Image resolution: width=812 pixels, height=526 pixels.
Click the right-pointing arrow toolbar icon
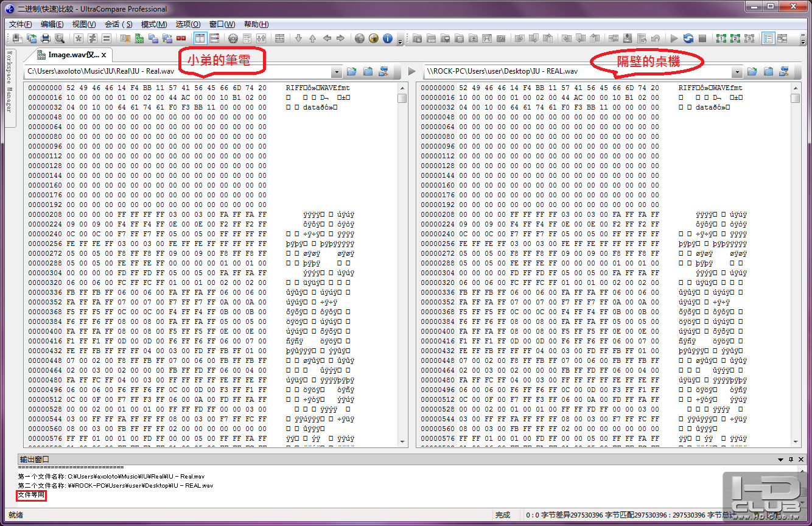click(341, 38)
